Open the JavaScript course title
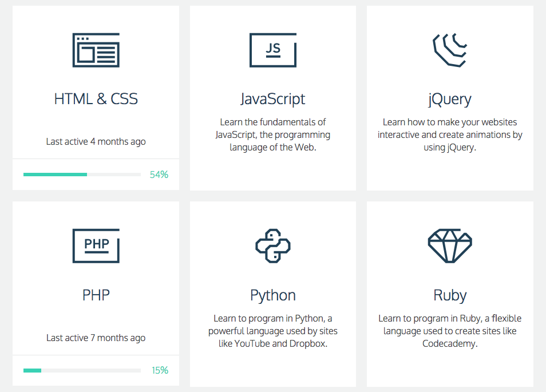The image size is (546, 392). 273,99
